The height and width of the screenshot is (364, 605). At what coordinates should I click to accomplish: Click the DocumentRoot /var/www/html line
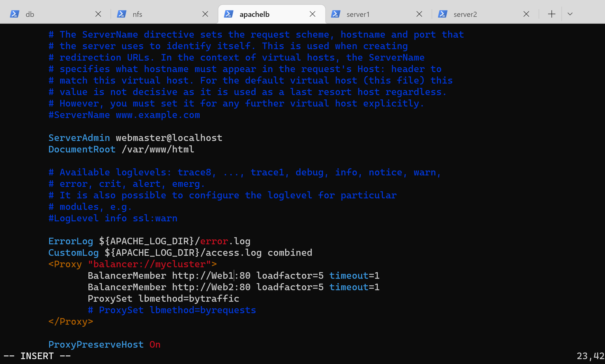click(121, 149)
